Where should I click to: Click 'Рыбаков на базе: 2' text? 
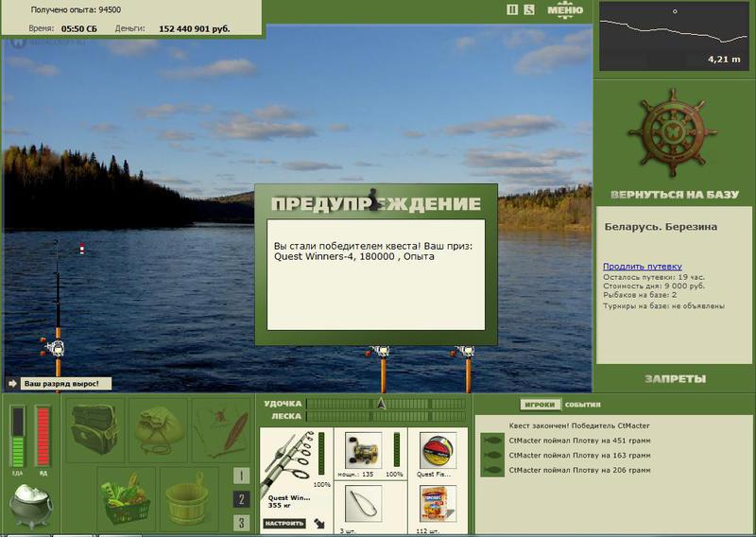click(640, 295)
